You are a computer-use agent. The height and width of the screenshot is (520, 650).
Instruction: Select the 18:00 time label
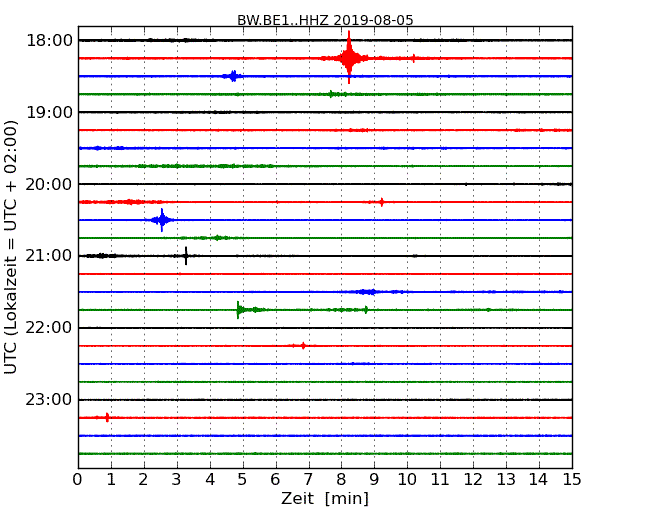click(x=50, y=41)
